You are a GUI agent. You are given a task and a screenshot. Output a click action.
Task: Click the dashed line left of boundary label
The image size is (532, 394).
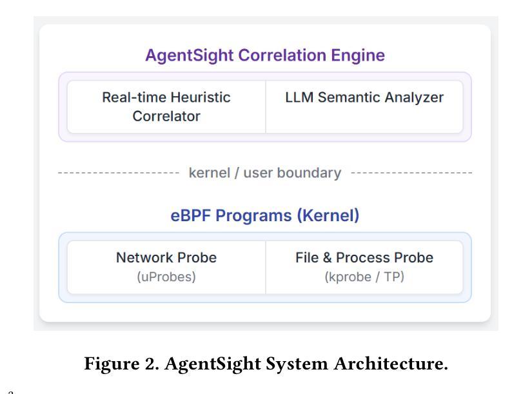(x=119, y=173)
